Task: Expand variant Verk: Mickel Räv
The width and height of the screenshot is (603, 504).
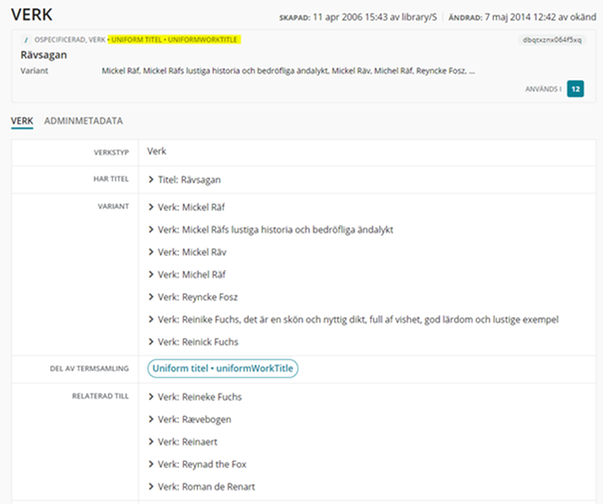Action: [150, 253]
